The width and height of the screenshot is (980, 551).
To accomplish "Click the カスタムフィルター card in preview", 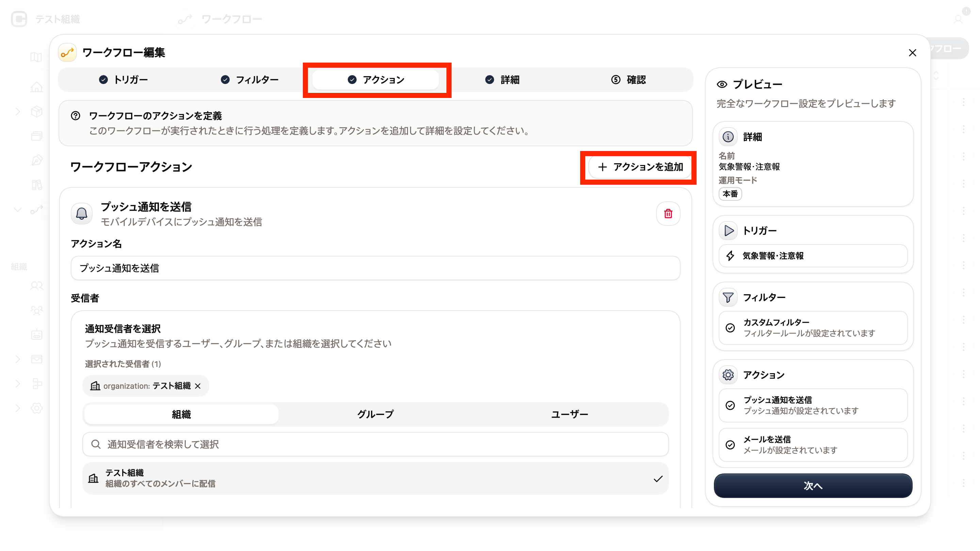I will point(813,328).
